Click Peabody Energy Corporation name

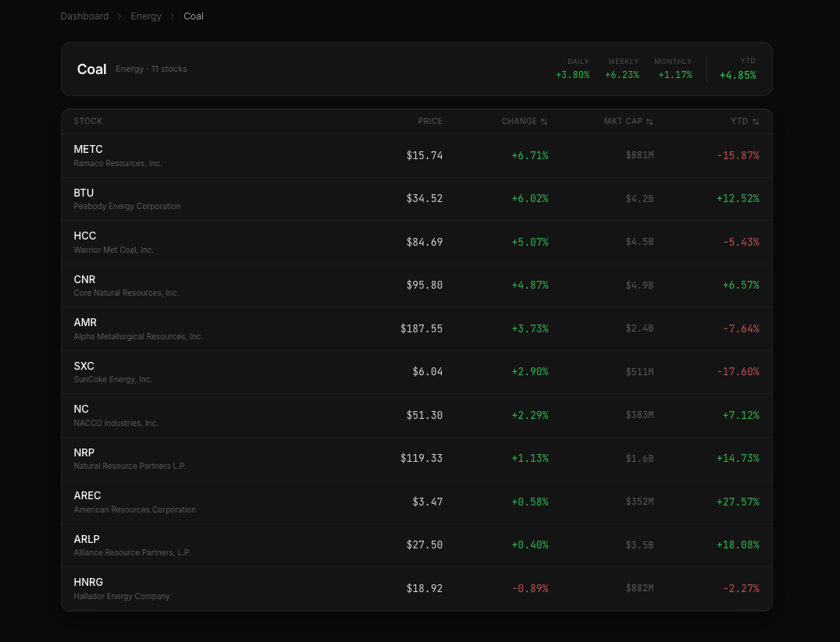(x=127, y=206)
